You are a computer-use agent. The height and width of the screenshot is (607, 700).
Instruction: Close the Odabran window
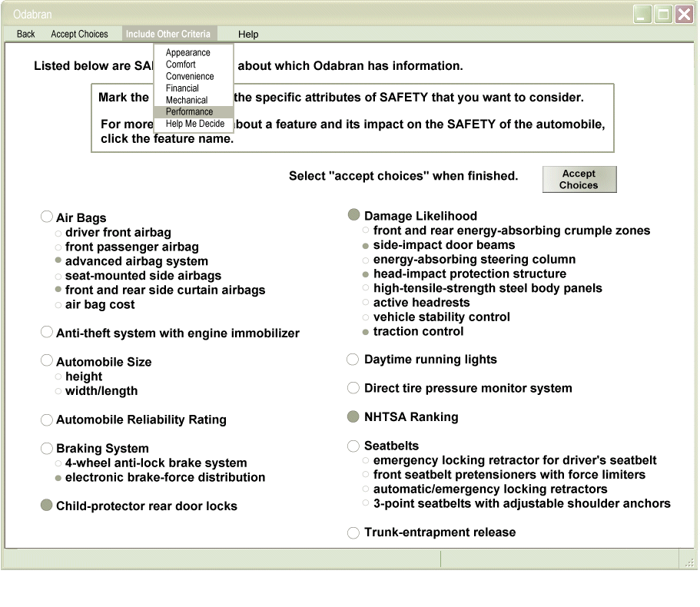click(685, 15)
